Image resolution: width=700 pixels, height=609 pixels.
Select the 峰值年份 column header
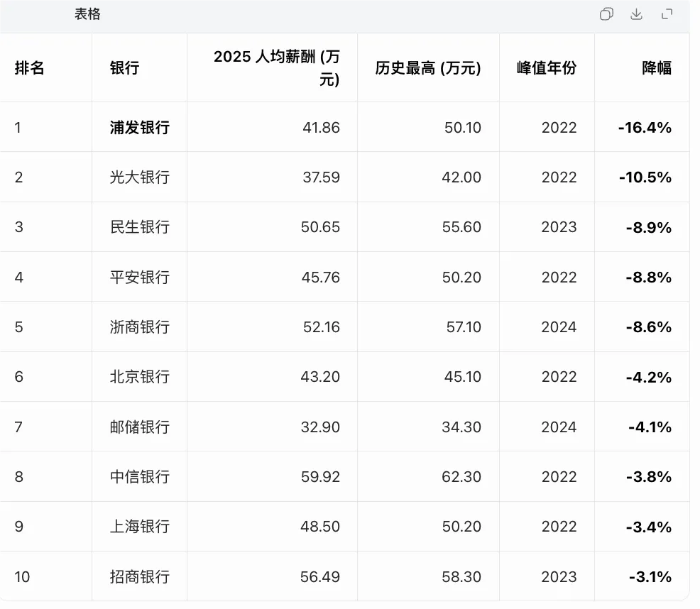(x=547, y=68)
